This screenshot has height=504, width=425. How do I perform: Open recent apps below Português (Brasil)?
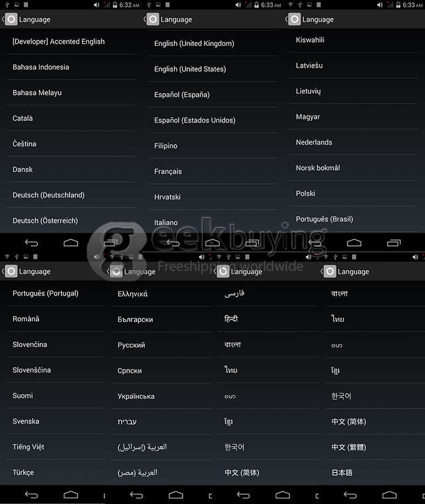(x=393, y=243)
